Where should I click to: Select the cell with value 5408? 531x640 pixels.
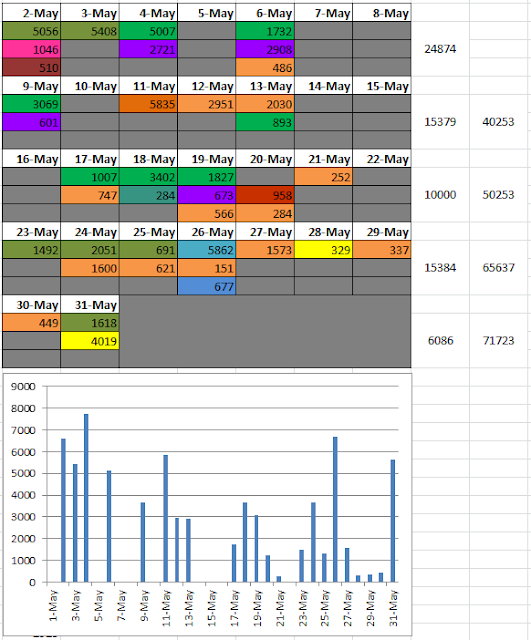90,31
